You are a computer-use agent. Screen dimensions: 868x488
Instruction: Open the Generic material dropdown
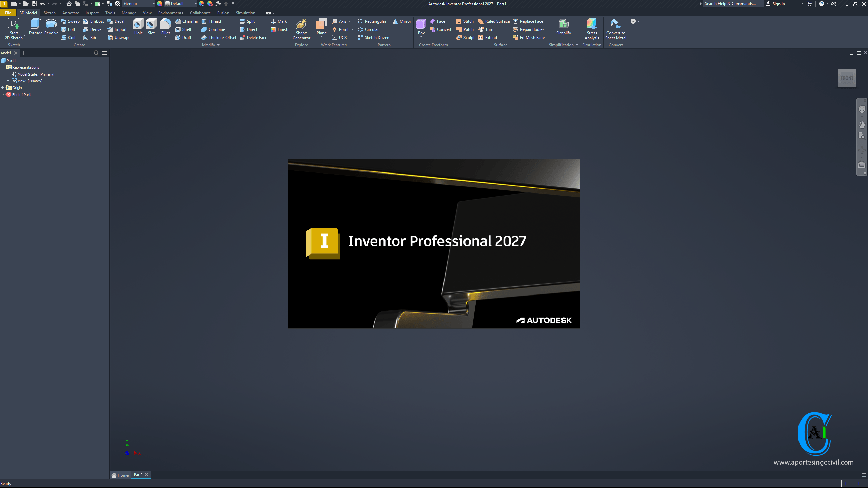click(153, 4)
